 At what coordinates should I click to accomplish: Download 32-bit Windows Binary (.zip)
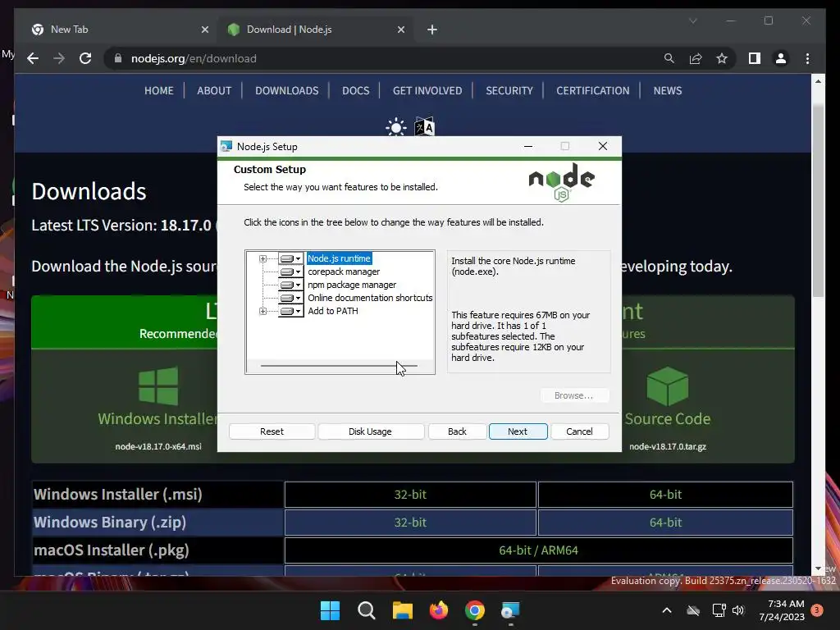410,523
